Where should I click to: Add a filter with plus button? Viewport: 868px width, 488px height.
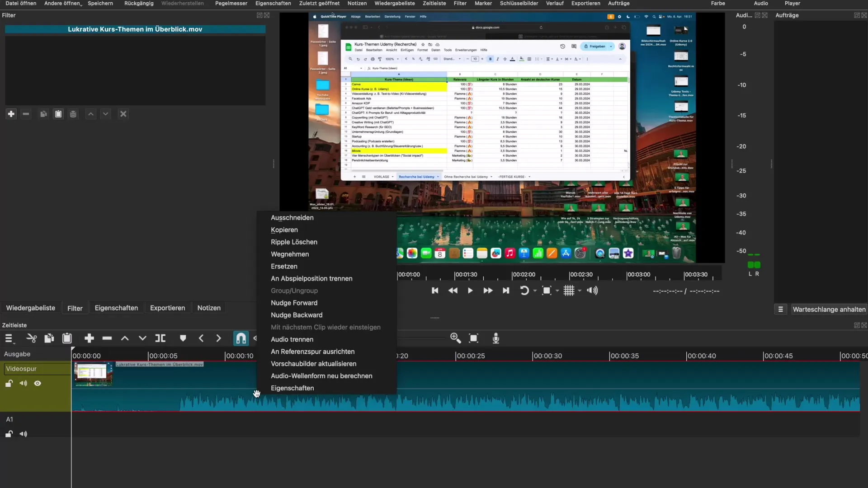coord(11,114)
